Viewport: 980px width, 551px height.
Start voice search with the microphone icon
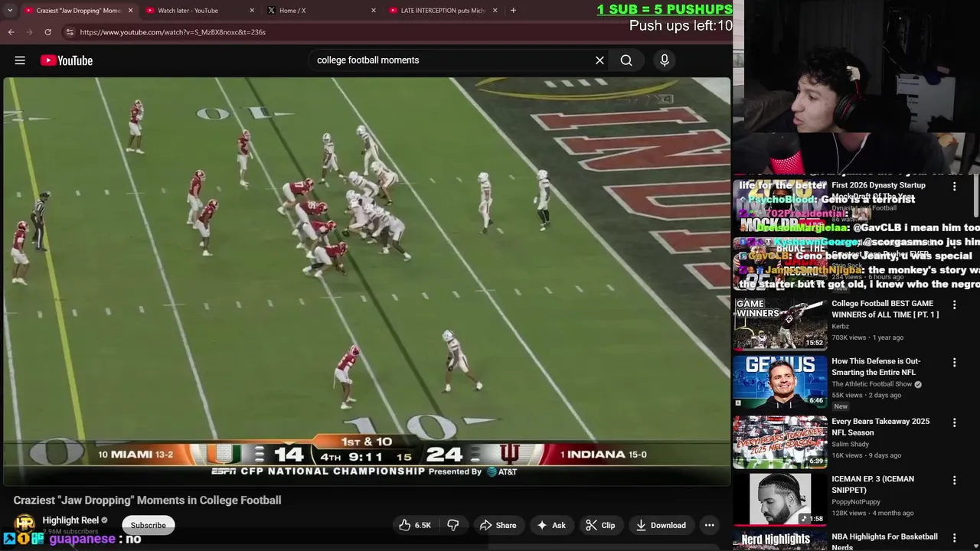pyautogui.click(x=665, y=60)
